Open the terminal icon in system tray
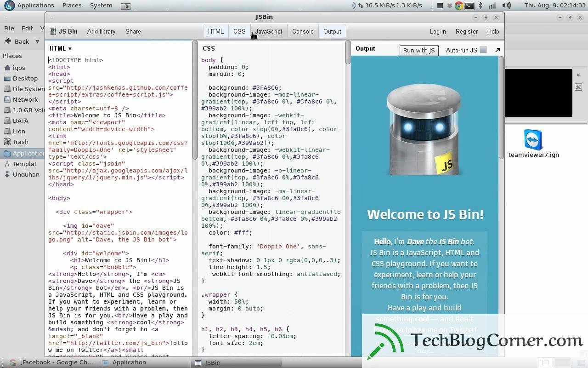 pos(469,6)
